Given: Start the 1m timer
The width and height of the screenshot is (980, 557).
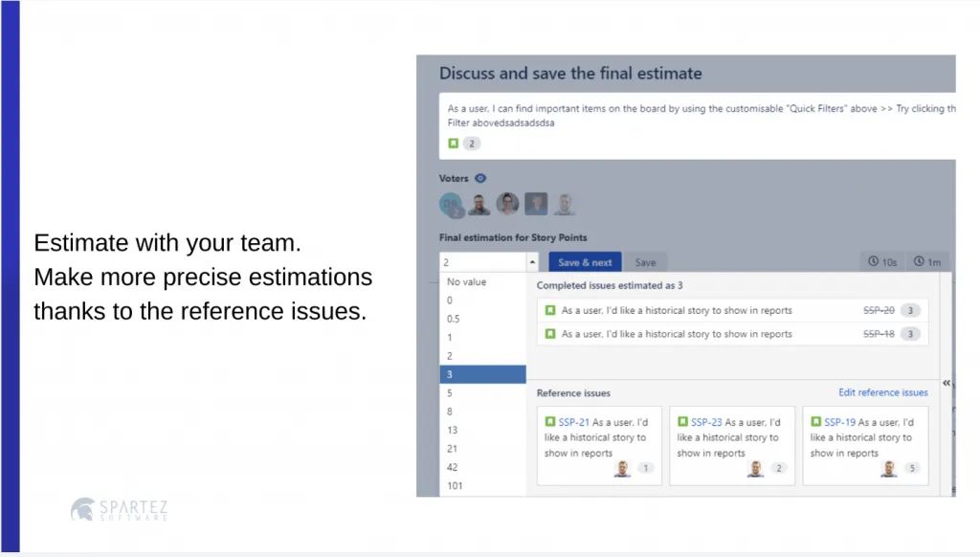Looking at the screenshot, I should coord(927,262).
